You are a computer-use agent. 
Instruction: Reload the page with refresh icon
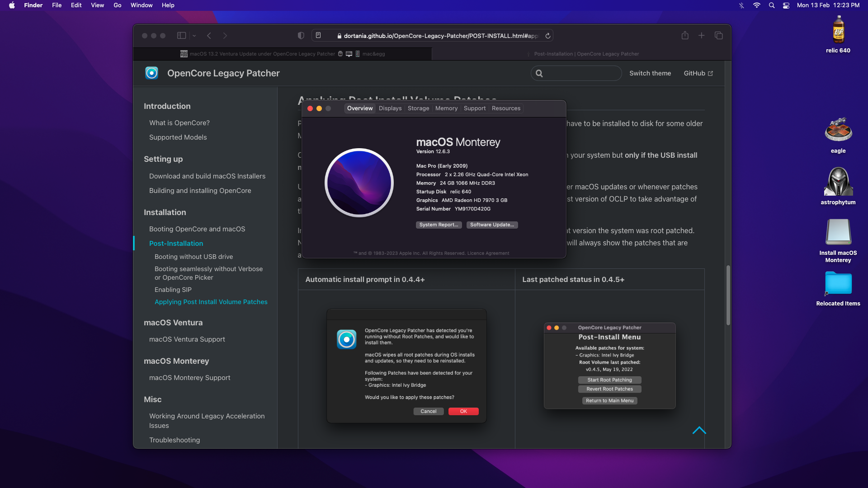(547, 36)
